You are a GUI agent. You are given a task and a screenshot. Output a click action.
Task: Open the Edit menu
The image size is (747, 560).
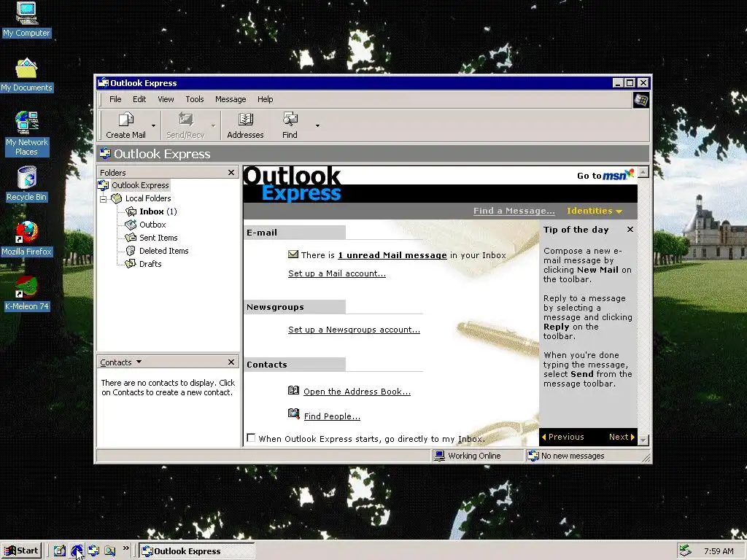pyautogui.click(x=139, y=99)
